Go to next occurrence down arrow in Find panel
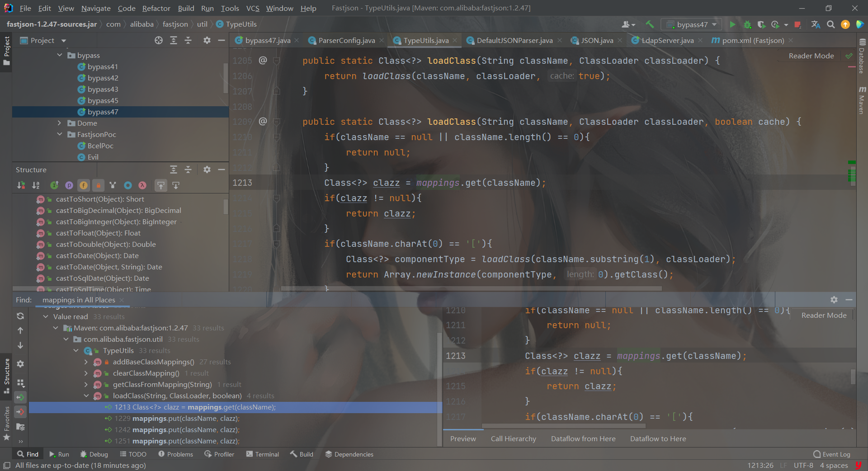 tap(20, 345)
